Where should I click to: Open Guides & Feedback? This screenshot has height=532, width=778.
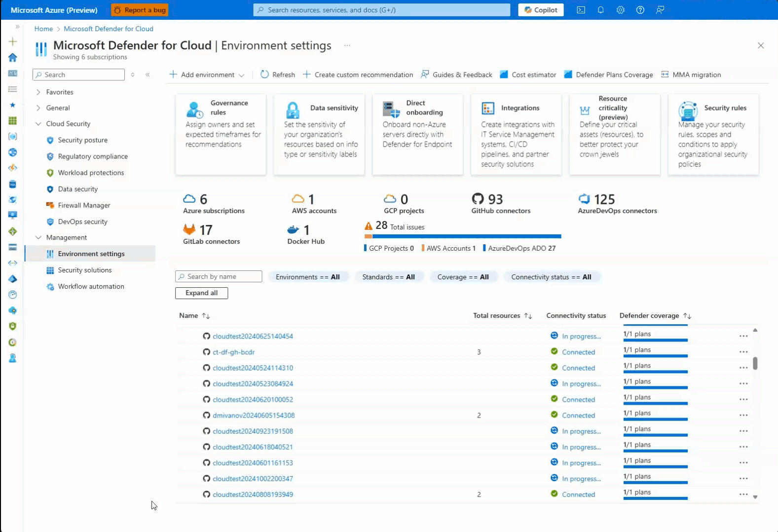tap(456, 75)
